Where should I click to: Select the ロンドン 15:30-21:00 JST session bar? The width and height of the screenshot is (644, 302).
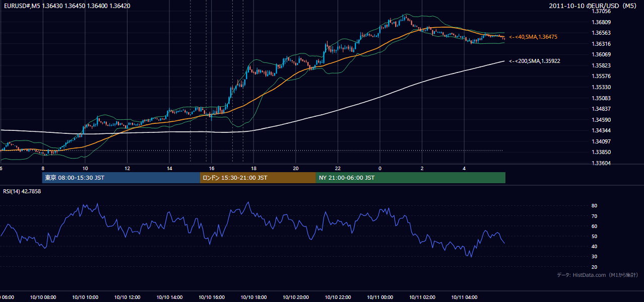[x=258, y=178]
